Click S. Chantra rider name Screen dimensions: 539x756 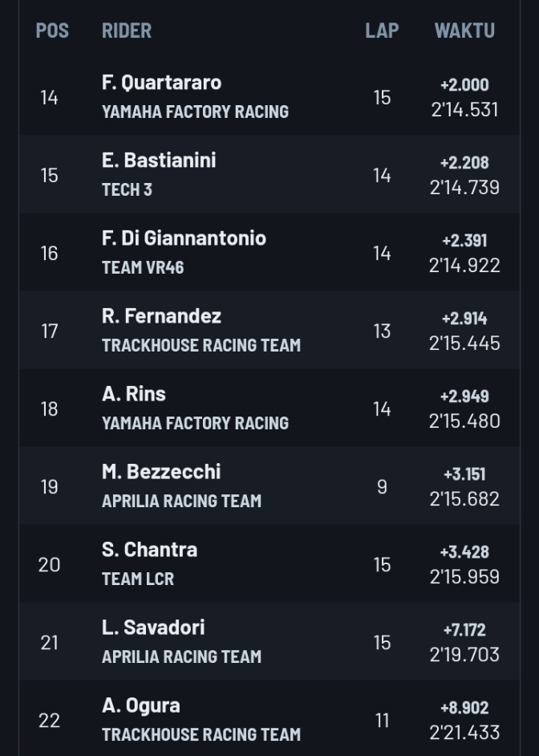149,550
